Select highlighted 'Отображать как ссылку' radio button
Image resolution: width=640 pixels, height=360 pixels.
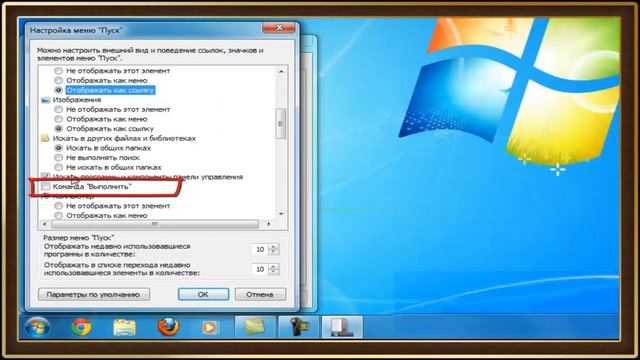59,90
